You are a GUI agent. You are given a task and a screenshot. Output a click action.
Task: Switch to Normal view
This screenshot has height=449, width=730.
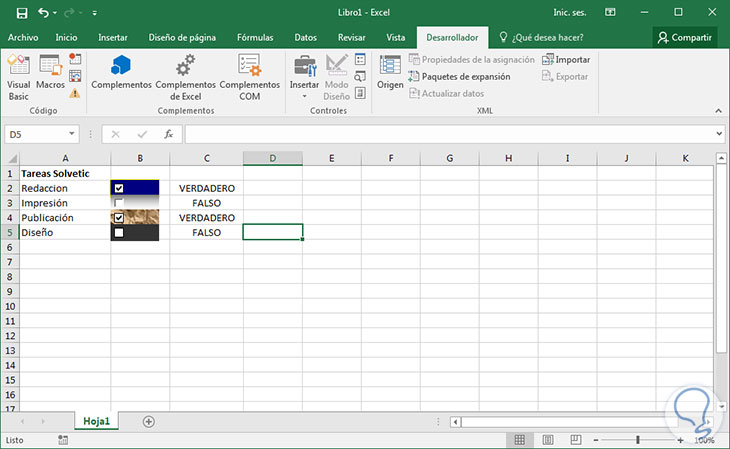click(520, 440)
